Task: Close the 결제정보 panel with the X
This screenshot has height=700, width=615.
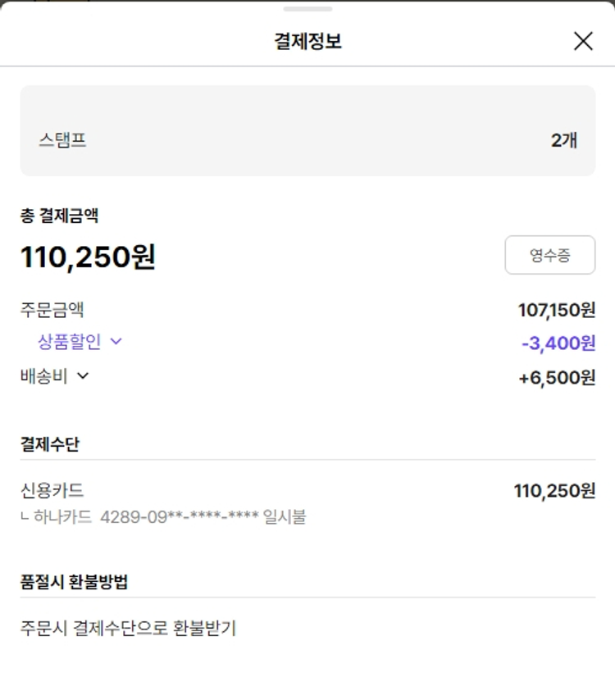Action: point(583,41)
